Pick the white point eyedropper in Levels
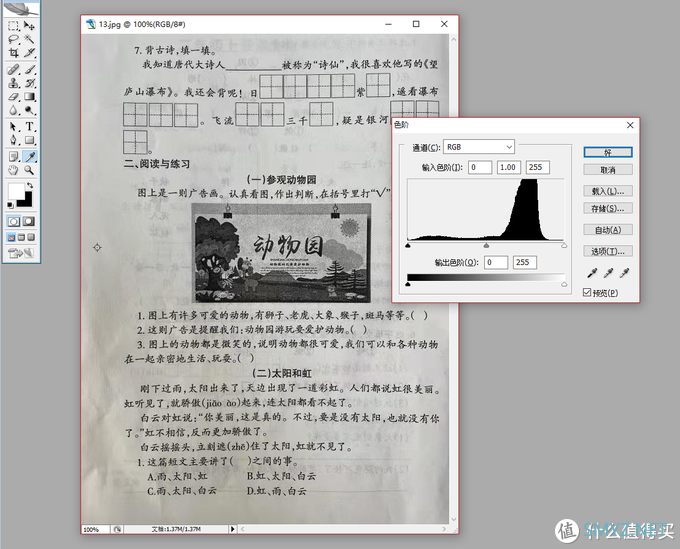The height and width of the screenshot is (549, 680). point(624,273)
